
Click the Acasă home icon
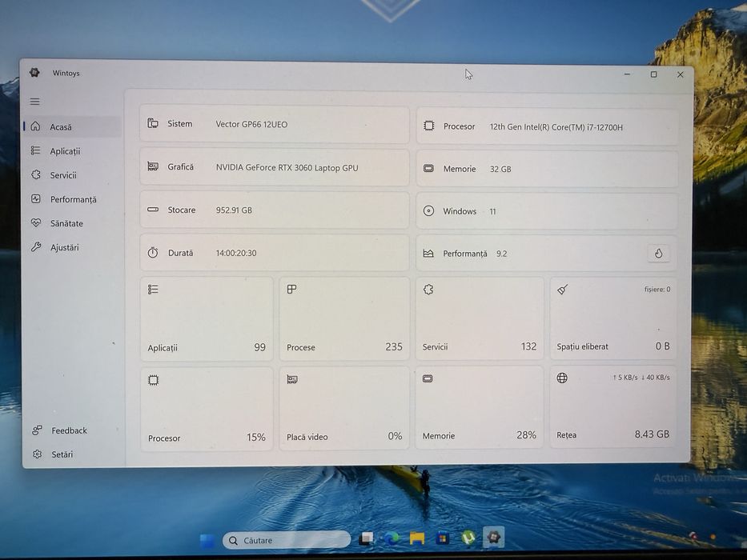36,126
